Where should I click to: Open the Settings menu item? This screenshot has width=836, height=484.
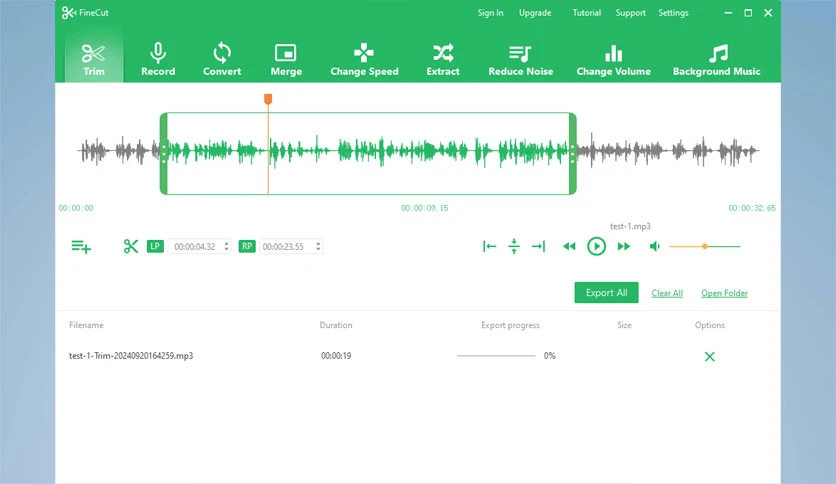tap(673, 13)
